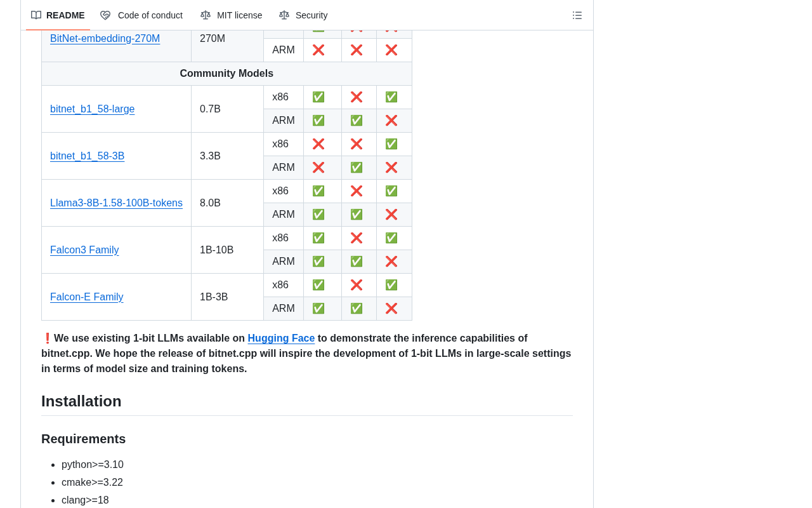Open the MIT license tab
This screenshot has width=812, height=508.
coord(232,15)
